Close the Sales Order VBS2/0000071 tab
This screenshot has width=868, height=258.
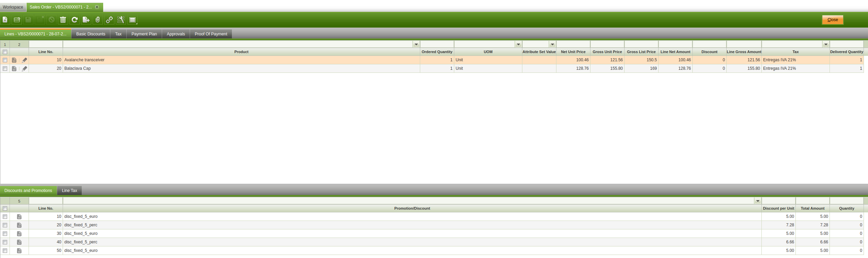click(97, 7)
